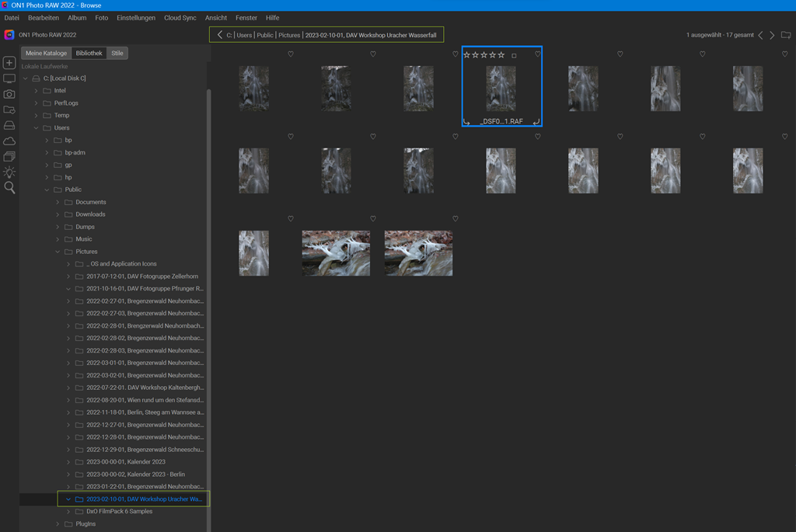
Task: Click the monitor icon in left sidebar
Action: 9,78
